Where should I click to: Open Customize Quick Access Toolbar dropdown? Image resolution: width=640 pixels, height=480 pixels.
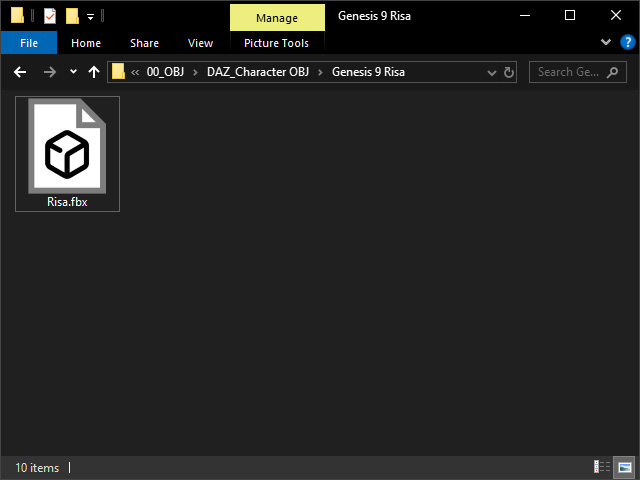[91, 17]
